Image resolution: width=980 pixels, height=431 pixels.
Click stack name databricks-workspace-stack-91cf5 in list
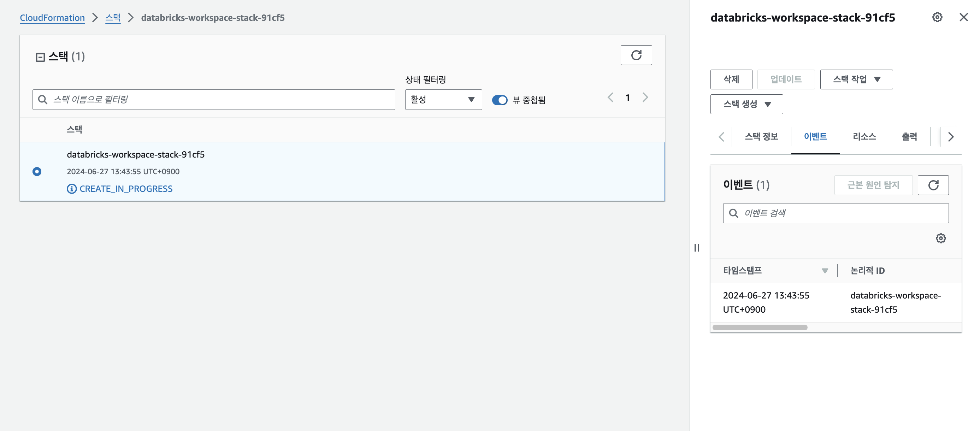click(x=136, y=154)
